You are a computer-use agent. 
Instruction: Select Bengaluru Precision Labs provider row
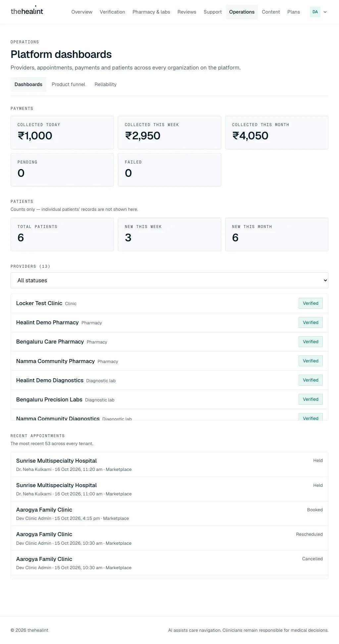(169, 399)
